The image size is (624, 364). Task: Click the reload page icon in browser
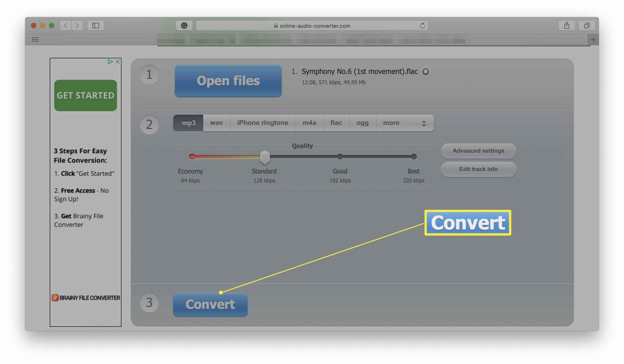422,25
